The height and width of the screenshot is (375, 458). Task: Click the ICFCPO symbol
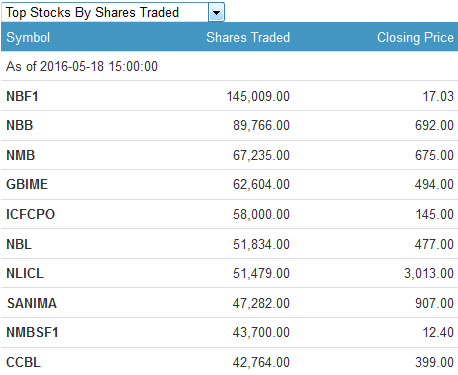coord(30,214)
